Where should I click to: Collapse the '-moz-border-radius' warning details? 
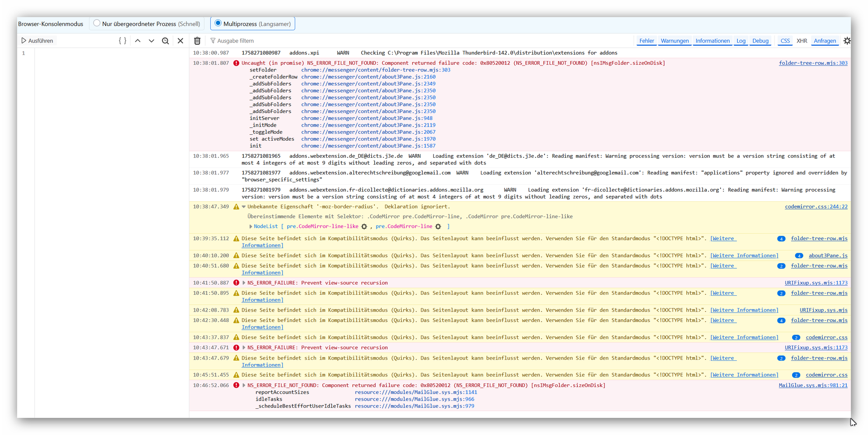(244, 207)
